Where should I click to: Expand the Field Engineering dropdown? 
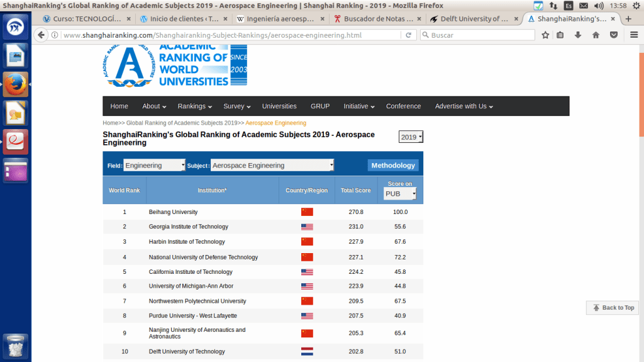tap(154, 166)
